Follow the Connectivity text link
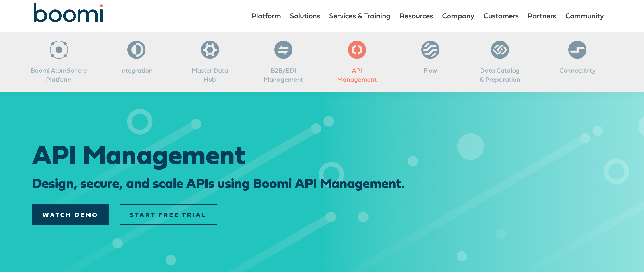This screenshot has height=274, width=644. tap(577, 71)
